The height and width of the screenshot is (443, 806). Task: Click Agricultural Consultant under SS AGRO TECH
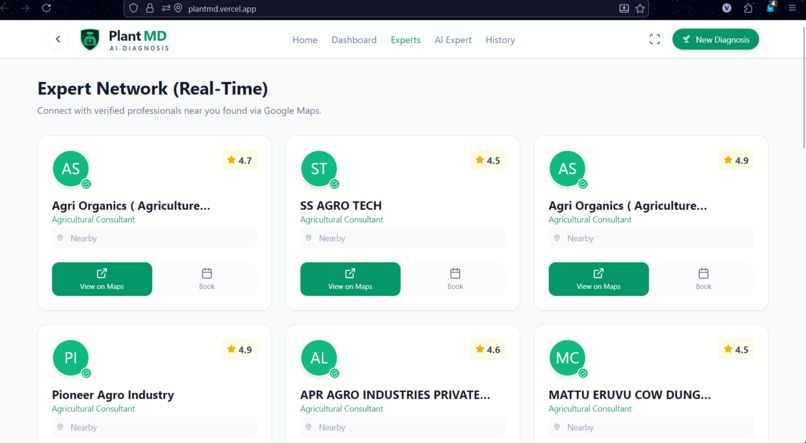click(341, 219)
